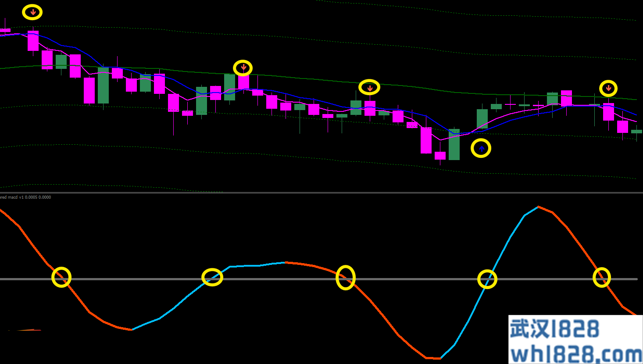This screenshot has height=364, width=643.
Task: Select the rightmost red sell arrow
Action: (x=608, y=89)
